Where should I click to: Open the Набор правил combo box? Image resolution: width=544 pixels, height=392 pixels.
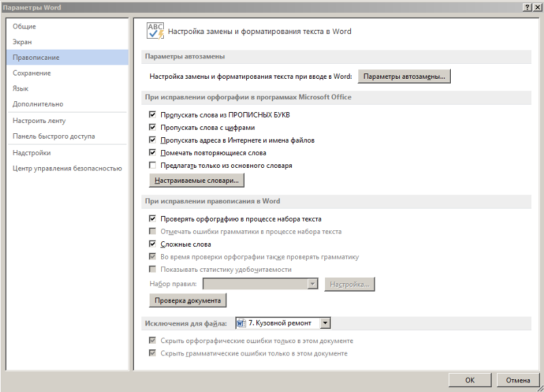pos(260,284)
